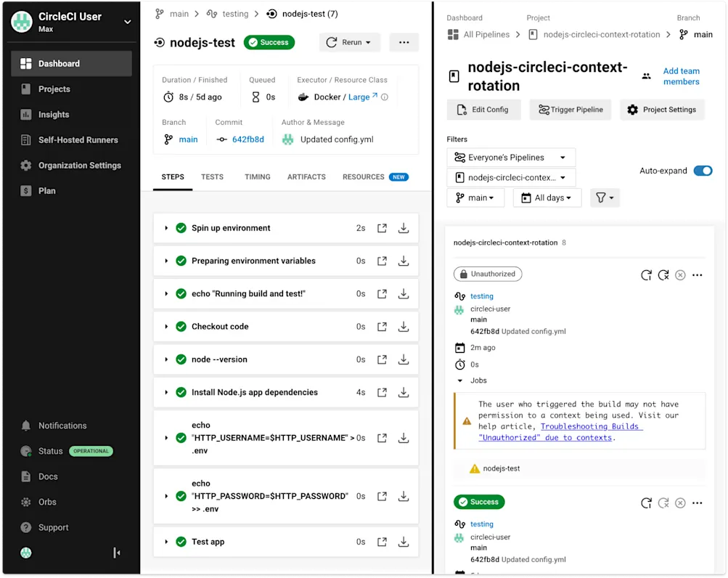Open the ARTIFACTS tab

[x=306, y=176]
